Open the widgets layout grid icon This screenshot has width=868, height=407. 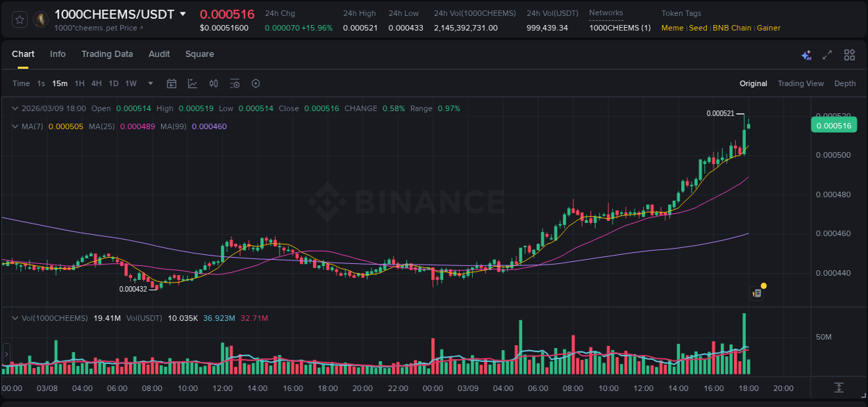pyautogui.click(x=849, y=54)
